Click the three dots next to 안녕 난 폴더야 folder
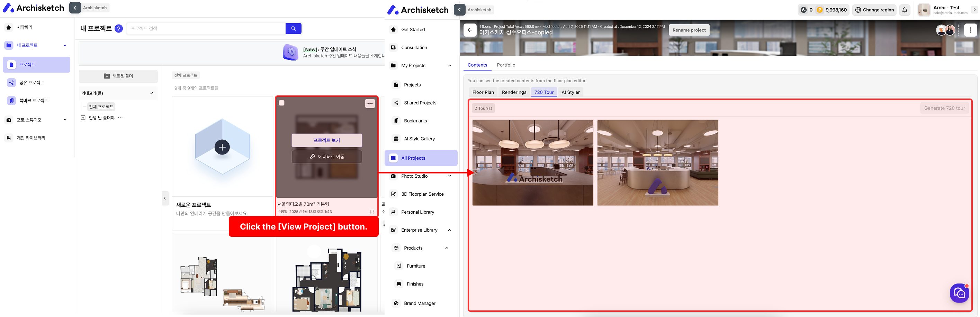Screen dimensions: 980x317 point(120,118)
